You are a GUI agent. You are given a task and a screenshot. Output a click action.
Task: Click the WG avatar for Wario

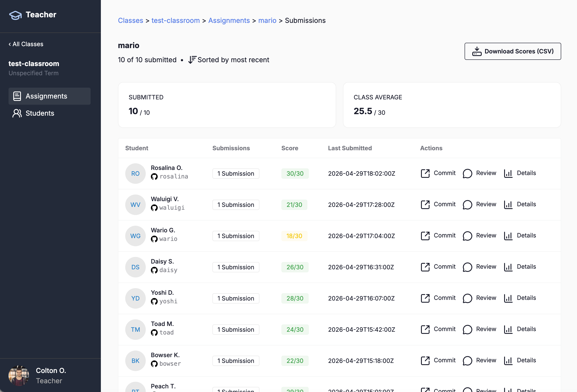click(x=135, y=236)
